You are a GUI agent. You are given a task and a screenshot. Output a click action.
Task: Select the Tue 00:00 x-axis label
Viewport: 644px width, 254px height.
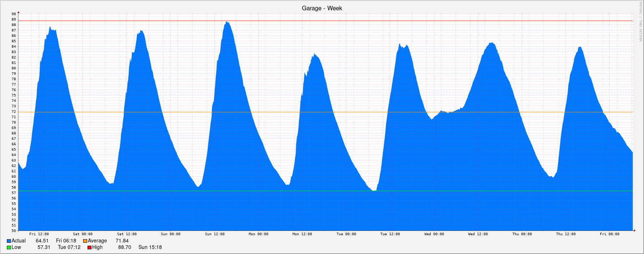click(x=346, y=234)
